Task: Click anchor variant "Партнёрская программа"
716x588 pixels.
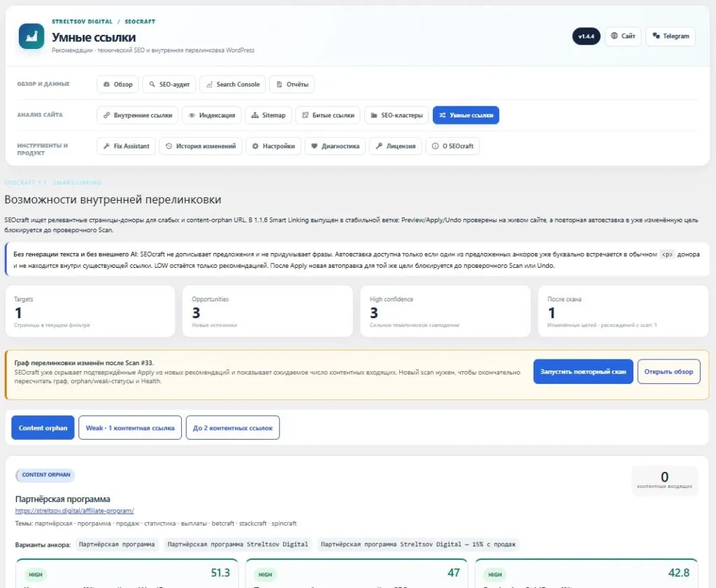Action: point(117,544)
